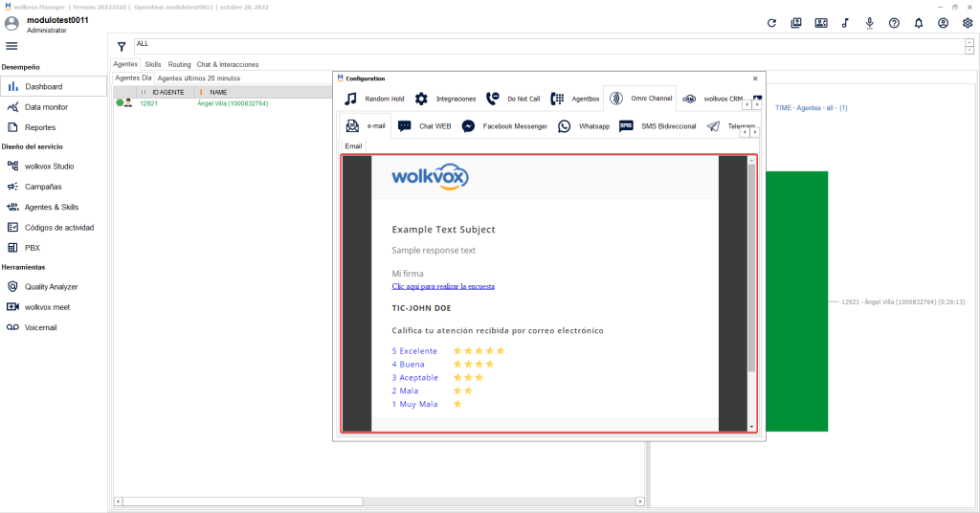
Task: Select the Random Hold configuration tab
Action: point(374,99)
